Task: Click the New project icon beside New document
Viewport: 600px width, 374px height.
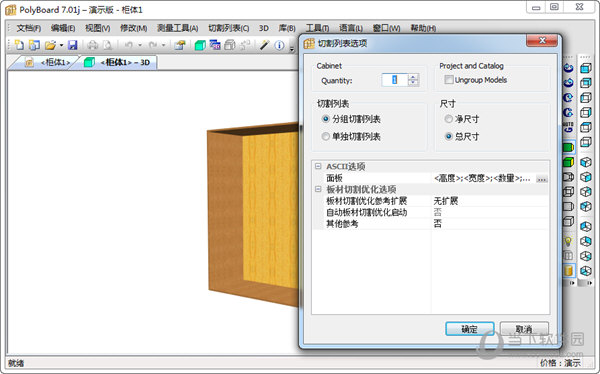Action: 34,45
